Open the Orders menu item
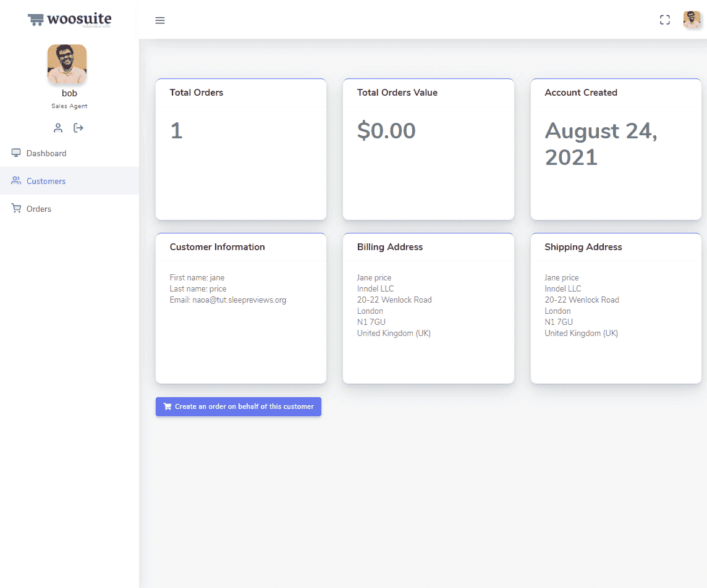Screen dimensions: 707x588 pos(39,209)
